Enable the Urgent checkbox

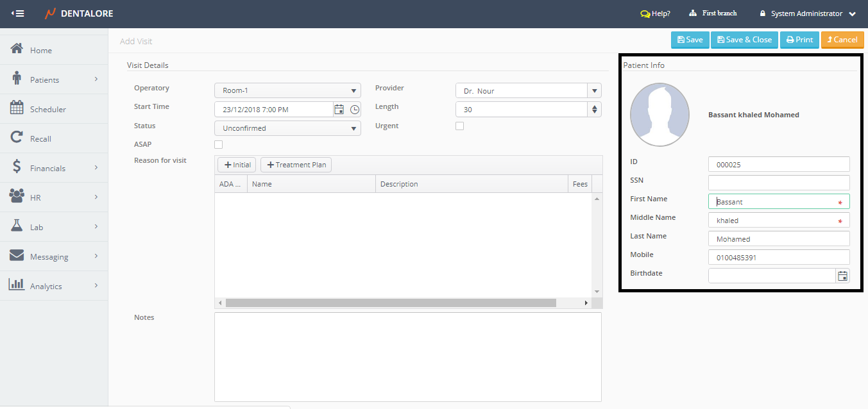point(459,126)
